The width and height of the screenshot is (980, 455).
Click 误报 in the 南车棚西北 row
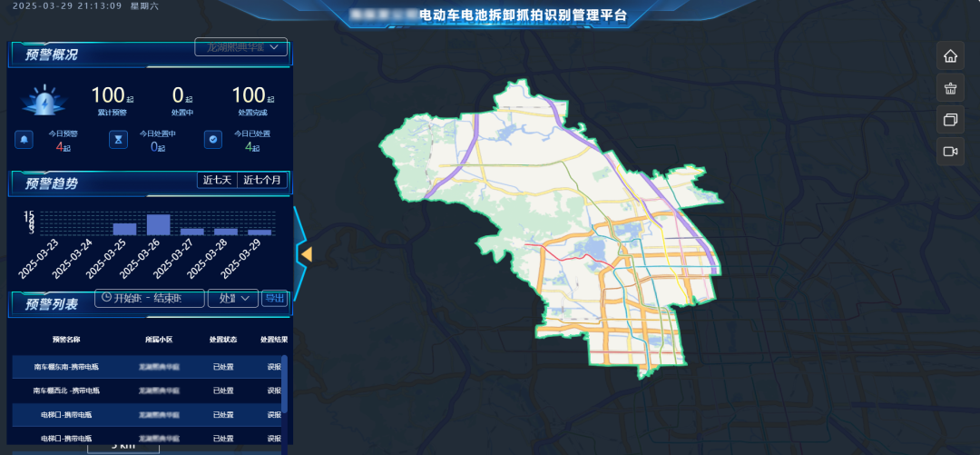274,391
